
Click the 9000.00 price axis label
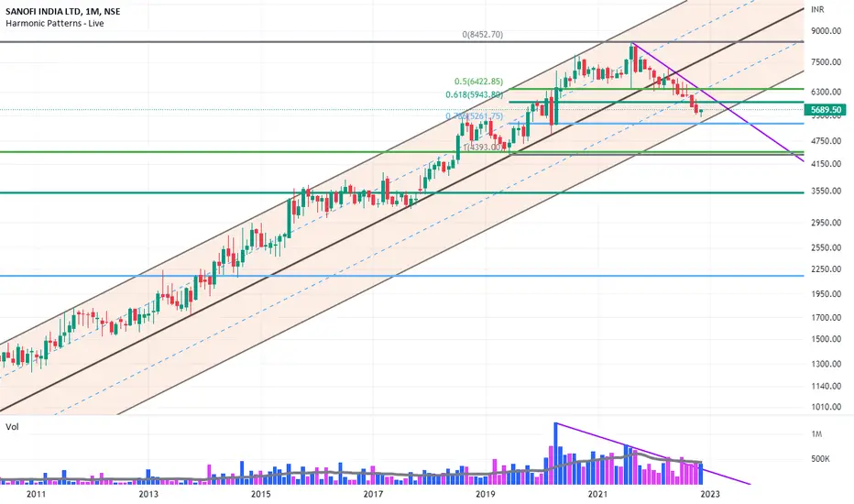pyautogui.click(x=826, y=31)
